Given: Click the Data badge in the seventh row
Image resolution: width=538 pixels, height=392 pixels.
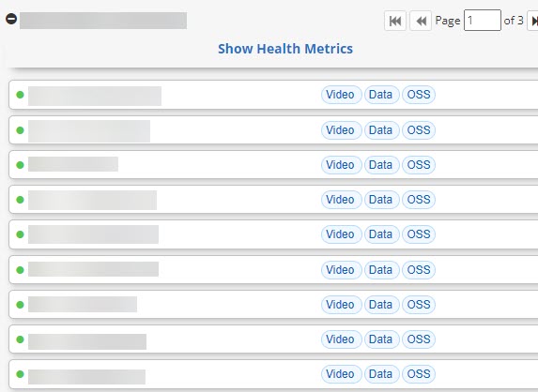Looking at the screenshot, I should [x=381, y=305].
